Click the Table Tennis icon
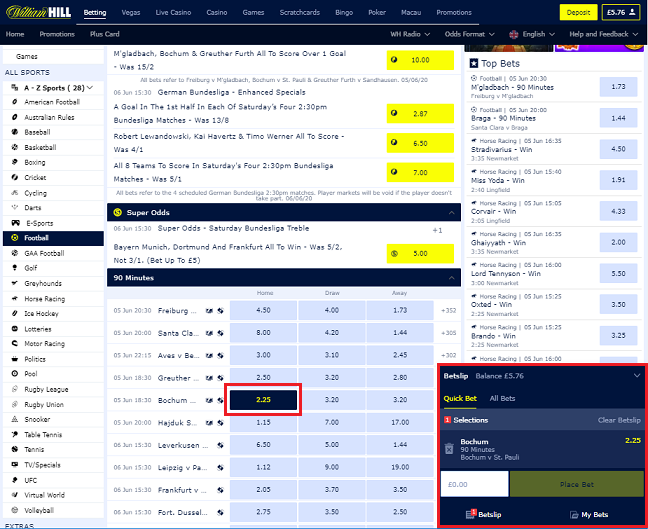This screenshot has height=529, width=648. click(15, 434)
